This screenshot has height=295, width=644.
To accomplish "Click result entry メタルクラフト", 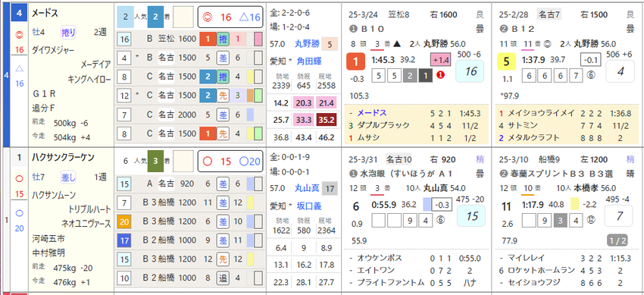I will coord(533,138).
